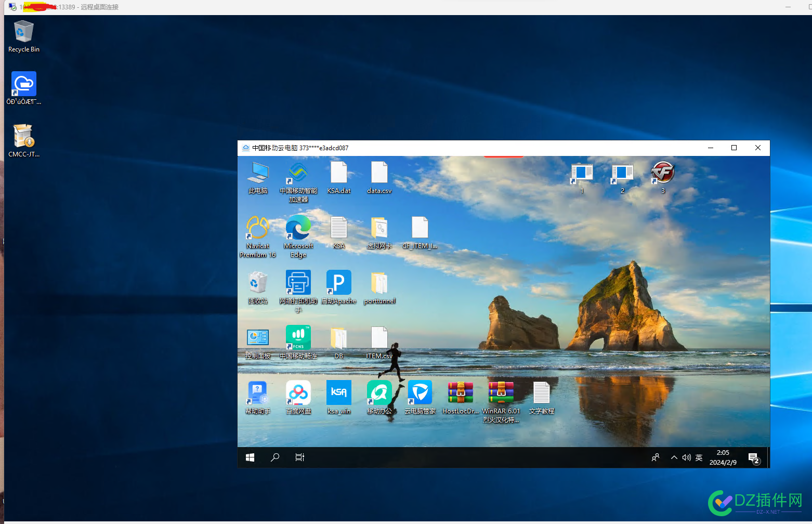Select the 帮助助手 shortcut icon
Image resolution: width=812 pixels, height=524 pixels.
[258, 394]
